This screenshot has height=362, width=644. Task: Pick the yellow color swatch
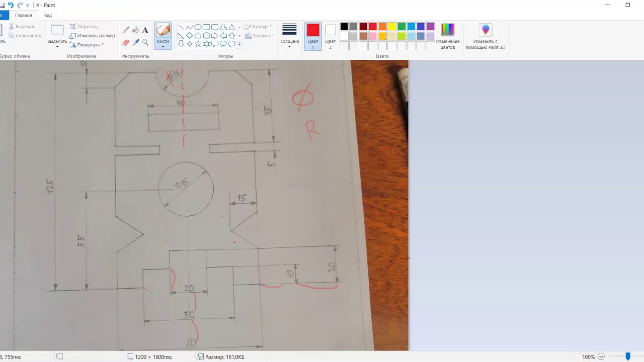392,27
